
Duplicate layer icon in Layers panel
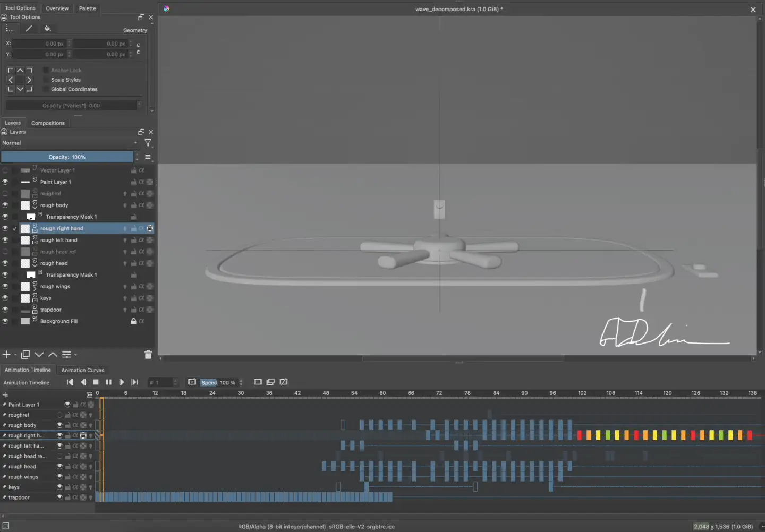point(25,355)
